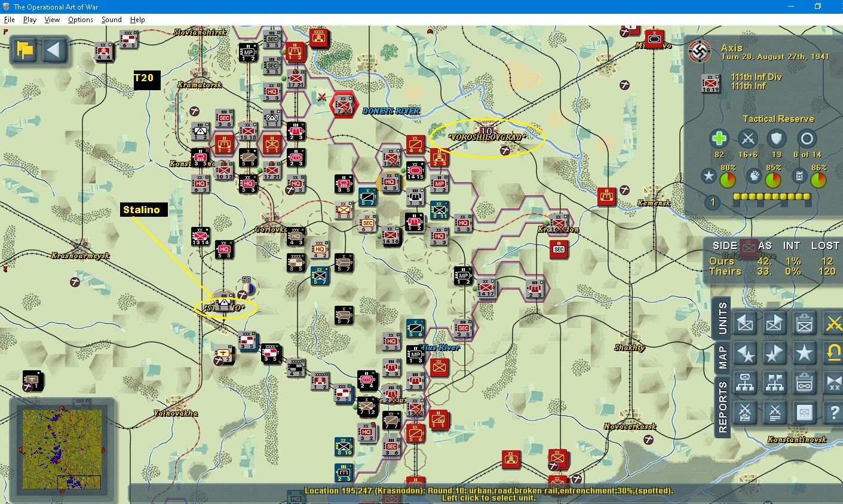The height and width of the screenshot is (504, 843).
Task: Click the yellow crossed swords button
Action: tap(833, 323)
